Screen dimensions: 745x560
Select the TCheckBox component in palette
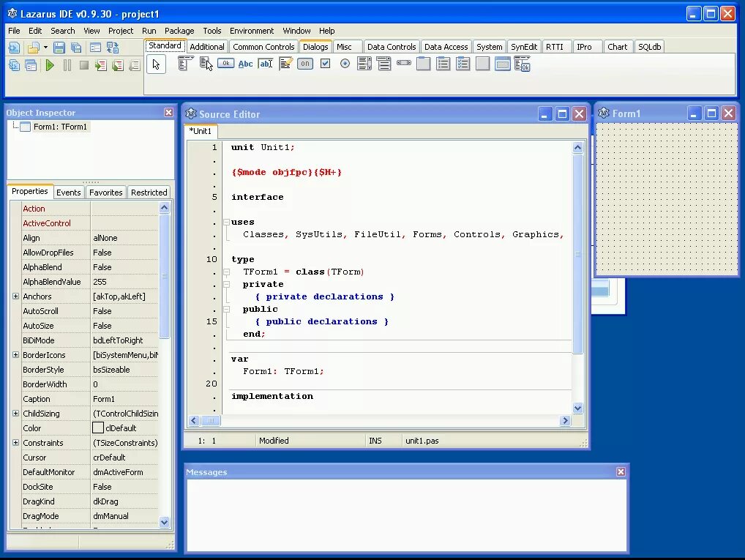tap(326, 64)
